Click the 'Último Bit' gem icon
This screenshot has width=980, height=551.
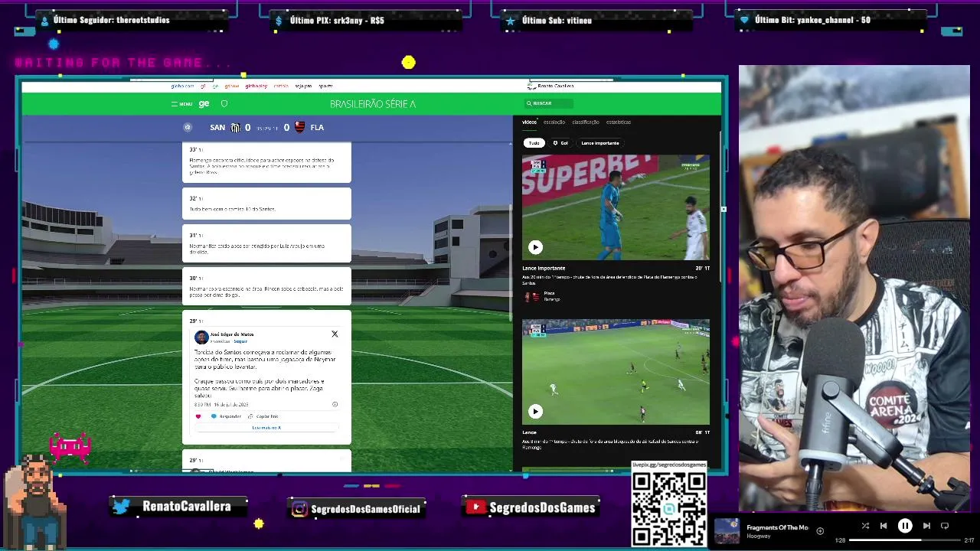tap(744, 21)
